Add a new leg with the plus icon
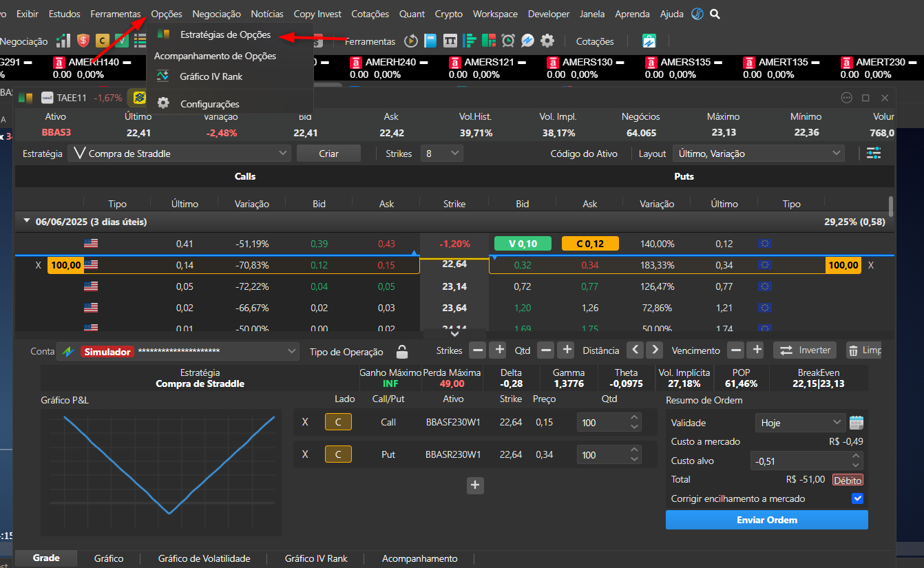The width and height of the screenshot is (924, 568). tap(474, 485)
